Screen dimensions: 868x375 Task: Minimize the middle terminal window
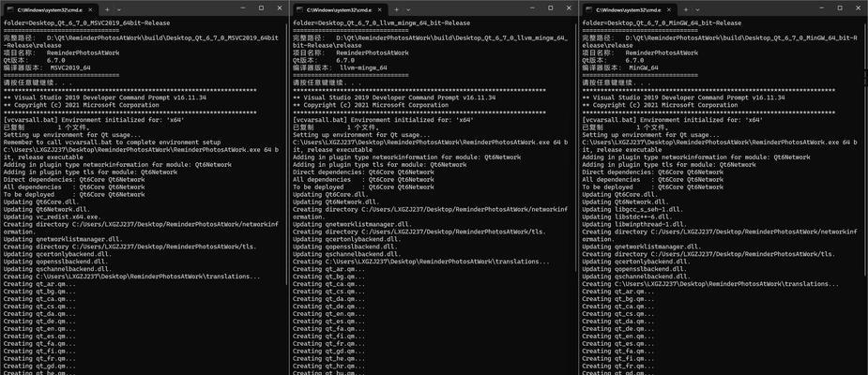pos(533,8)
